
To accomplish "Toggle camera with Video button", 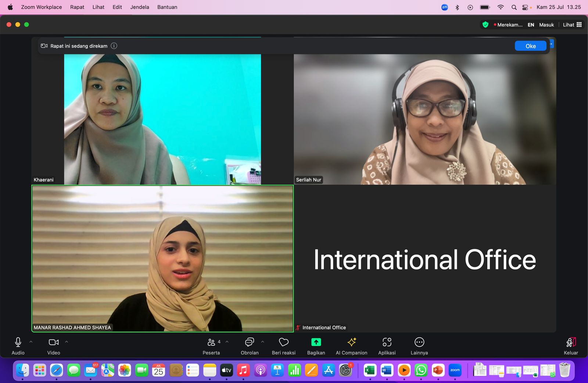I will [x=54, y=343].
